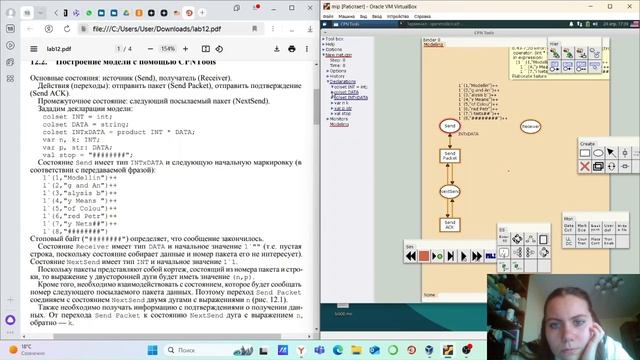Click the PDF horizontal scrollbar thumb
The height and width of the screenshot is (360, 640).
167,337
